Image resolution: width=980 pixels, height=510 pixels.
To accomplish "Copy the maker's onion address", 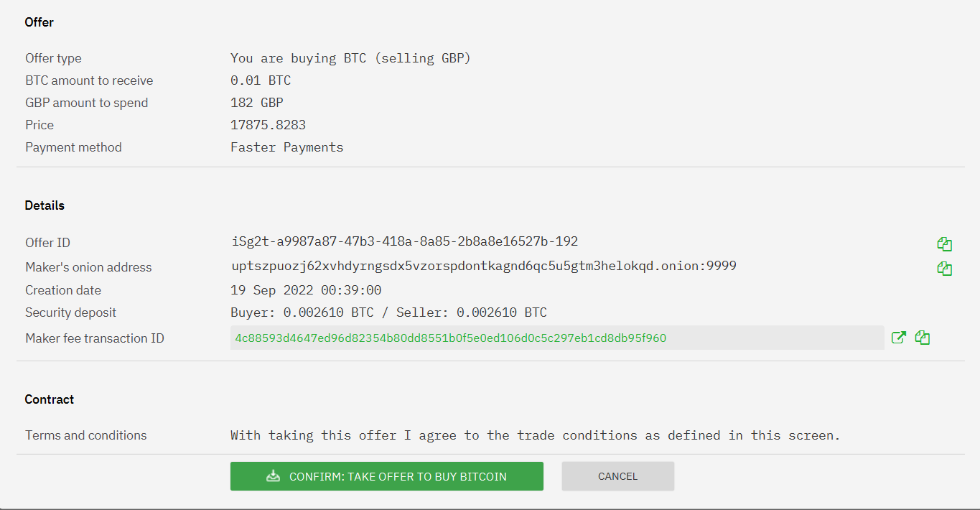I will tap(944, 268).
